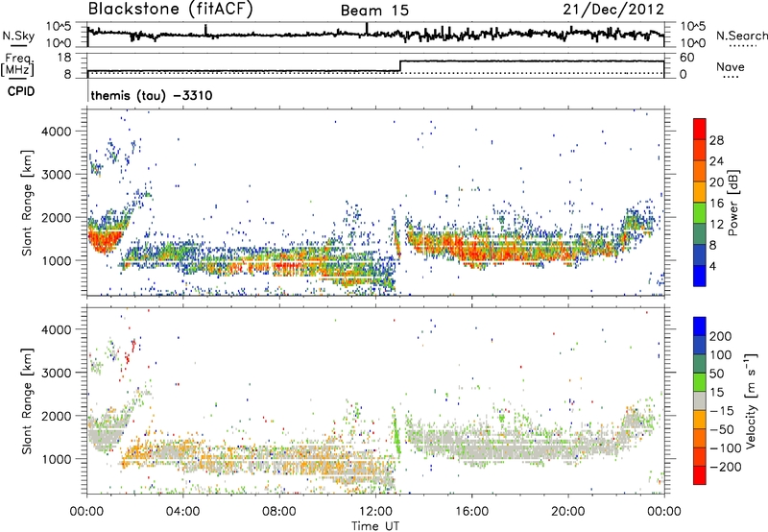The width and height of the screenshot is (768, 532).
Task: Click the 'Blackstone (fitACF)' plot title
Action: [171, 10]
